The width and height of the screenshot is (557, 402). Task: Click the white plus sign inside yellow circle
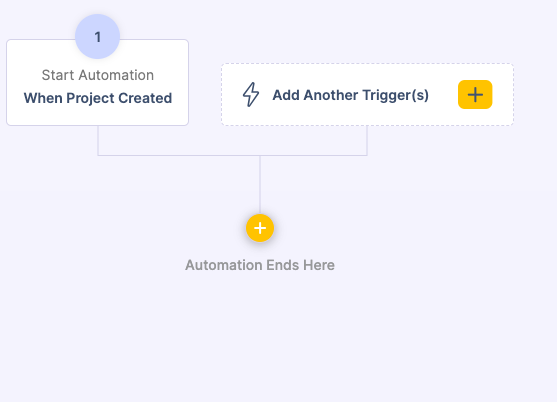pyautogui.click(x=260, y=228)
